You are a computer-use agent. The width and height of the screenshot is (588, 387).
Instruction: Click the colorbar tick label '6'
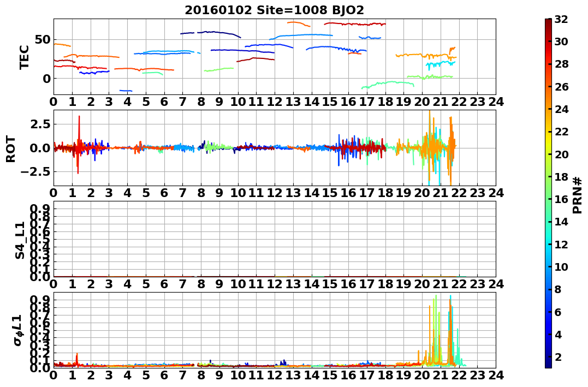(x=558, y=312)
